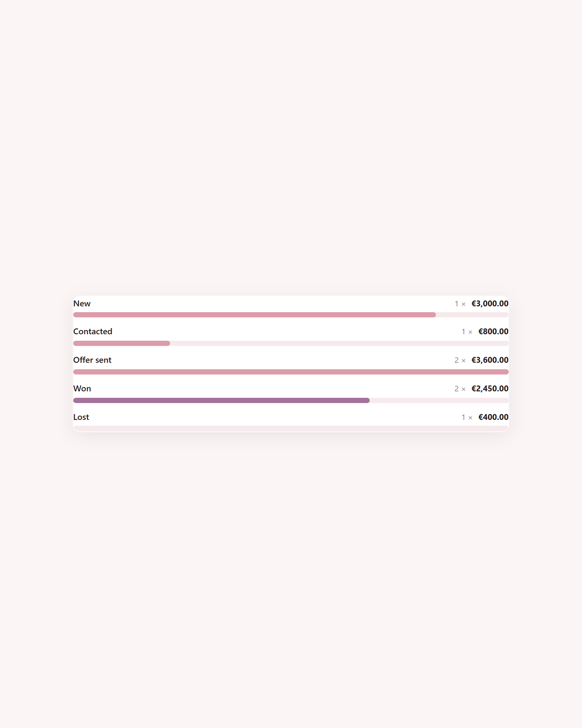Select the Contacted stage label
The image size is (582, 728).
point(93,331)
